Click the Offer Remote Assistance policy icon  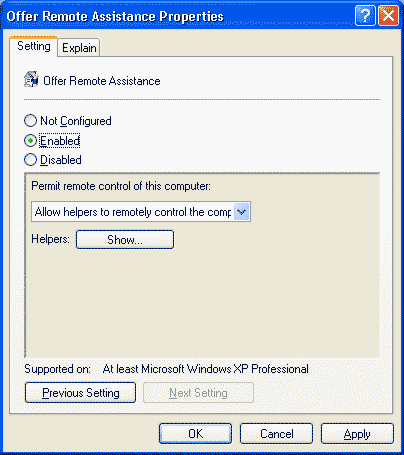pyautogui.click(x=31, y=79)
